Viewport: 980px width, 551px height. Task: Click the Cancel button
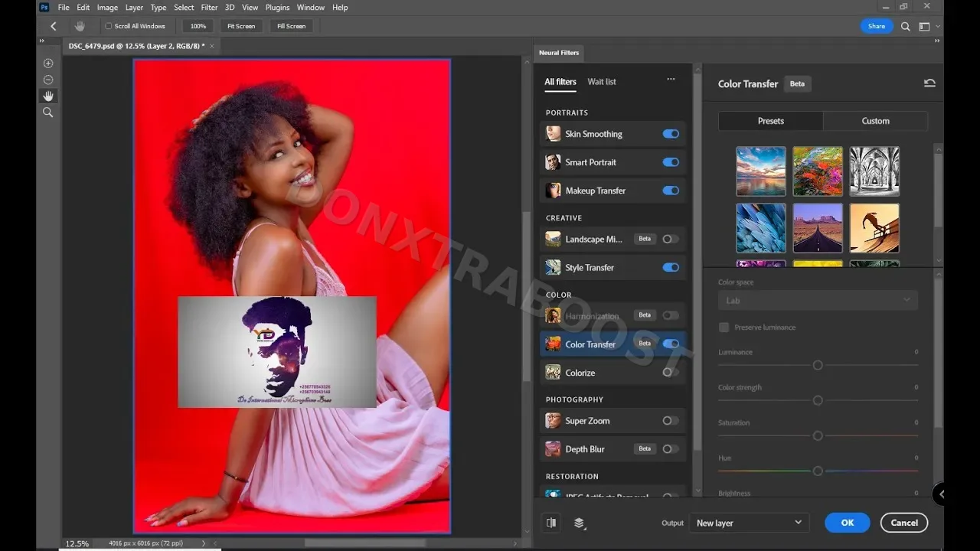point(904,523)
